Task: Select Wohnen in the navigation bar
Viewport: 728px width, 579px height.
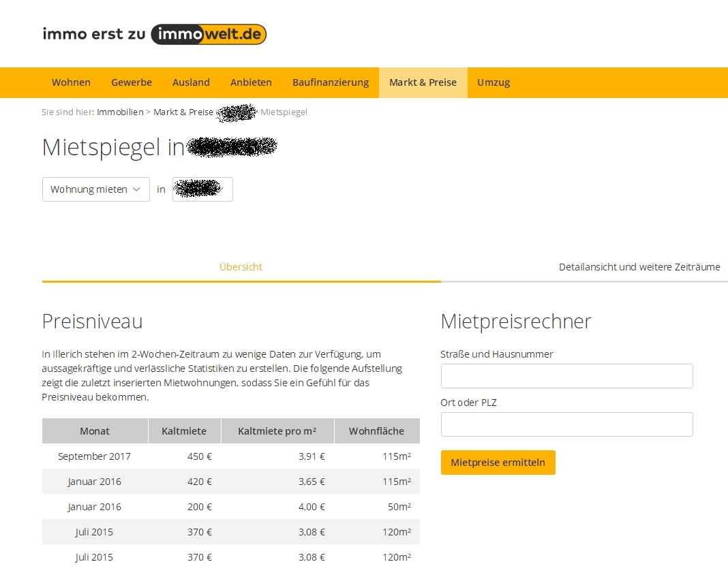Action: 71,82
